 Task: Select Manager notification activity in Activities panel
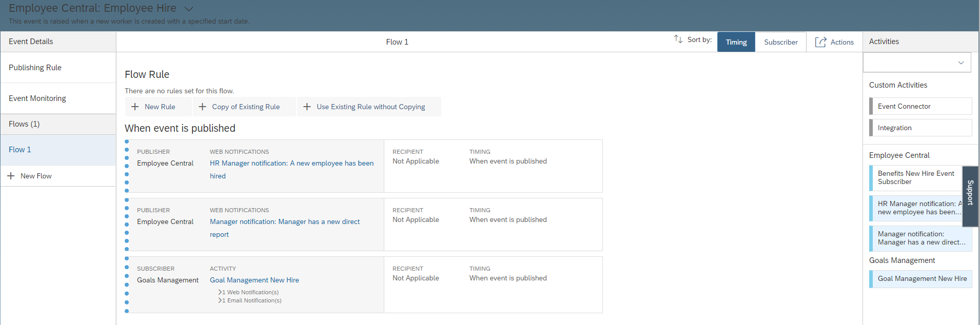click(920, 238)
